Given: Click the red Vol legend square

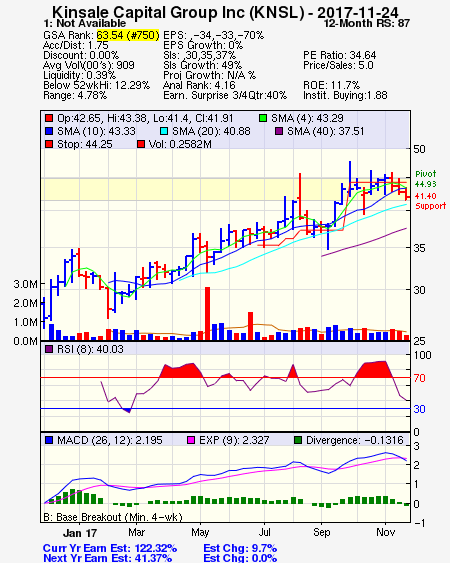Looking at the screenshot, I should point(141,144).
